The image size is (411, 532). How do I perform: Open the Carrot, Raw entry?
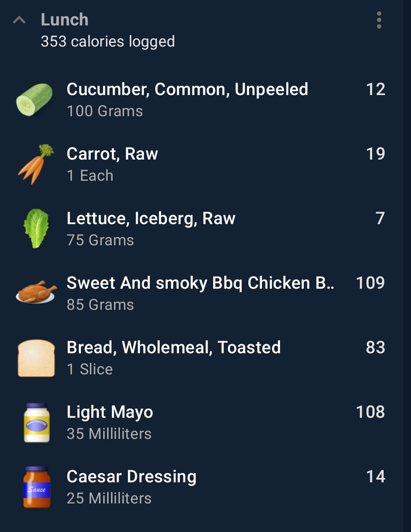click(x=201, y=164)
